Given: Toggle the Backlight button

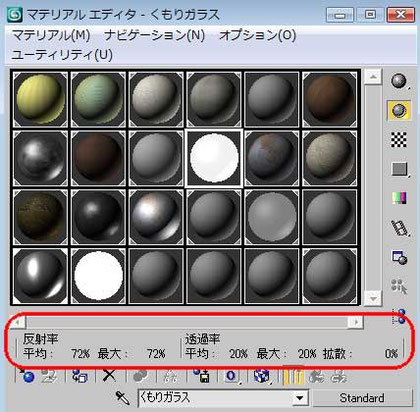Looking at the screenshot, I should (399, 110).
